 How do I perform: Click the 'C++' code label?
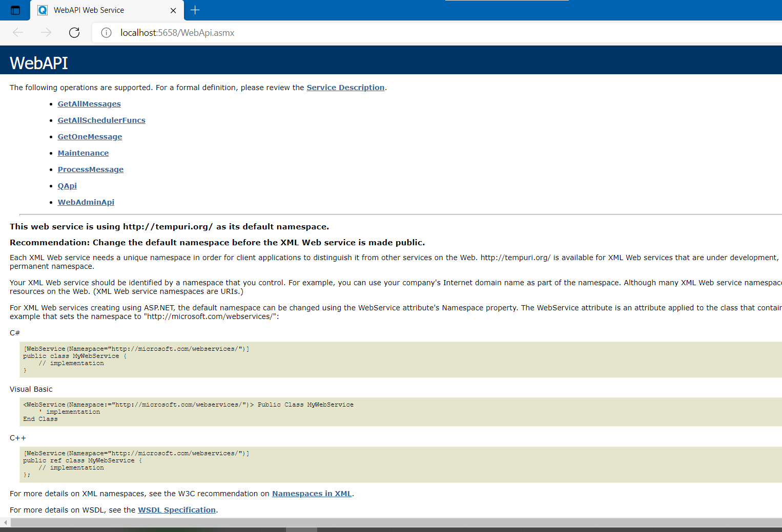(18, 438)
